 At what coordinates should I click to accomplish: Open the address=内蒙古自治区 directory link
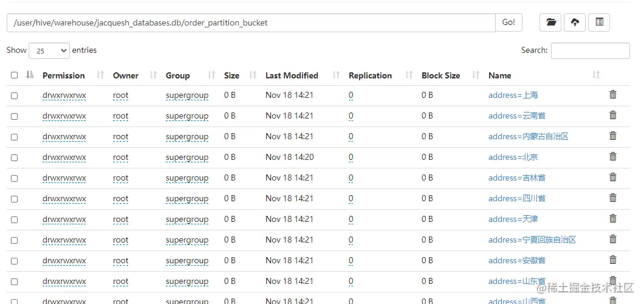tap(528, 136)
